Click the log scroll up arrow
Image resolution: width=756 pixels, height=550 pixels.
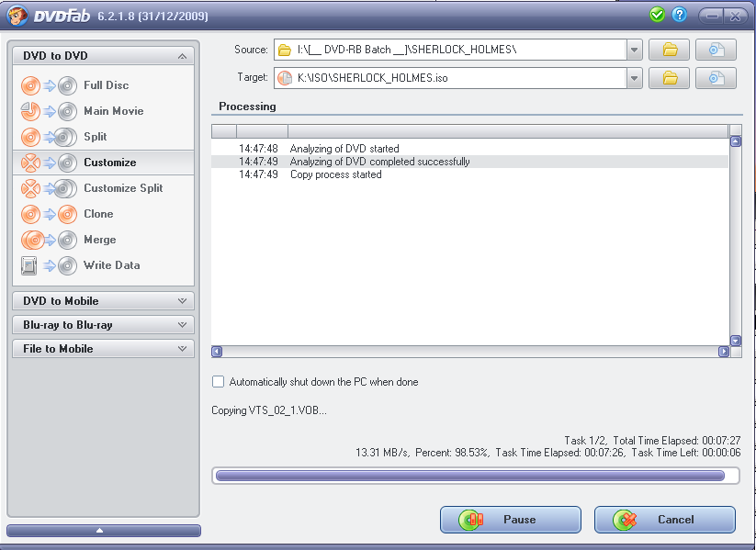736,141
